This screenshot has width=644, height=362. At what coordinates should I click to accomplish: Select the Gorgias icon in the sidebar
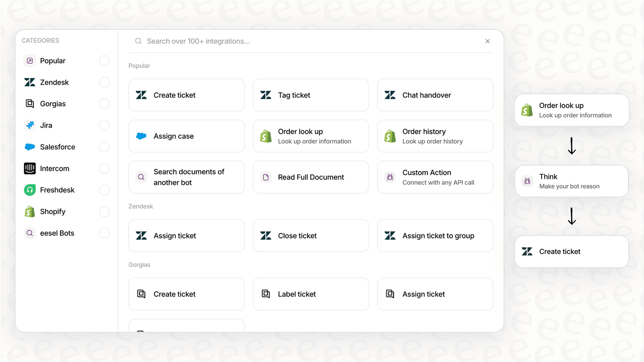(30, 103)
